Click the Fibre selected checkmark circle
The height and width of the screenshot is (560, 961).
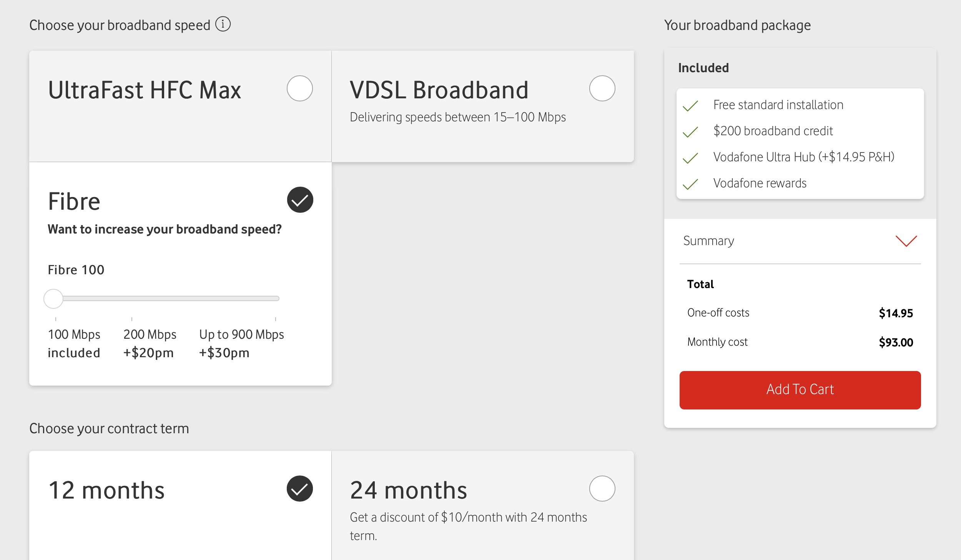click(300, 200)
